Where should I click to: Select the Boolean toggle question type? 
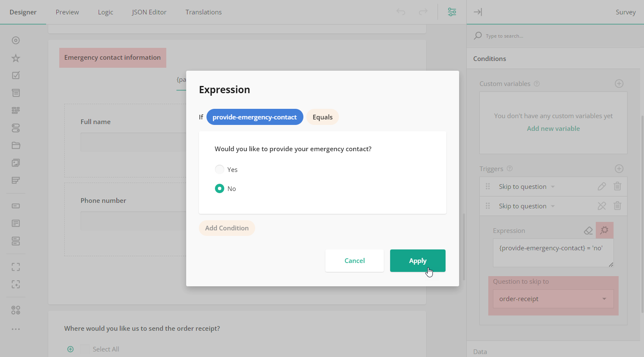(16, 128)
